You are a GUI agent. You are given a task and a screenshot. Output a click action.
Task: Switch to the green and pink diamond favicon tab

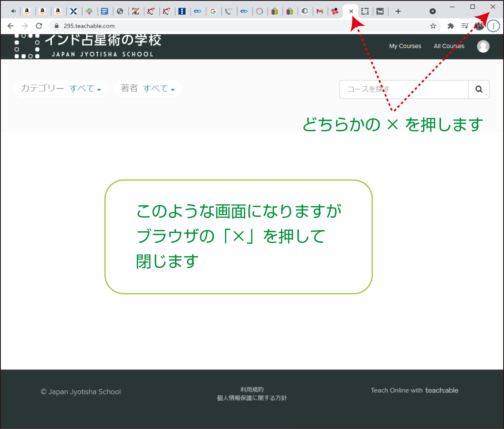[x=89, y=11]
